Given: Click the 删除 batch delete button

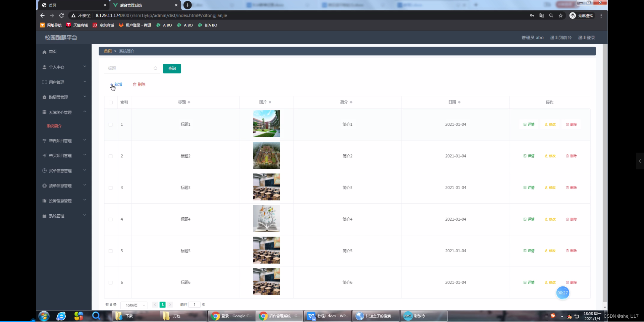Looking at the screenshot, I should pyautogui.click(x=139, y=85).
